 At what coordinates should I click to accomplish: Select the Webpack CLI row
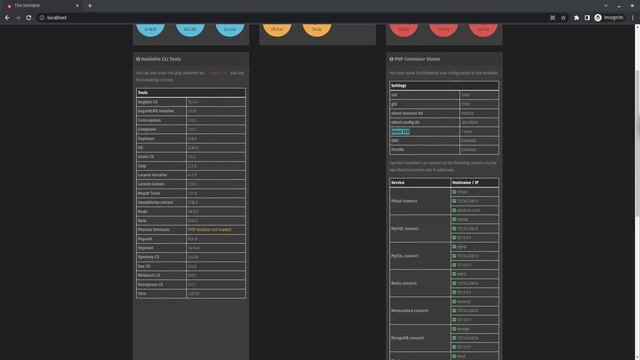tap(191, 276)
